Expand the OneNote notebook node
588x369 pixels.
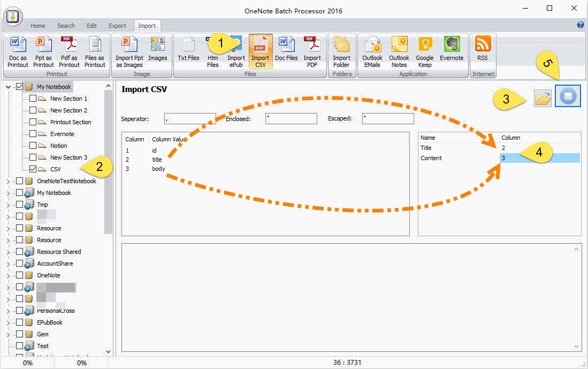click(x=8, y=275)
